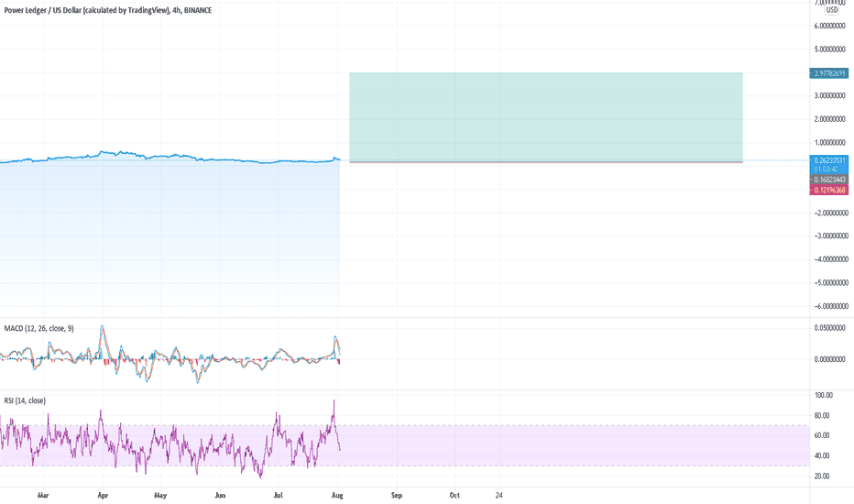Click the 0.16823443 entry price label
This screenshot has height=504, width=854.
[829, 180]
